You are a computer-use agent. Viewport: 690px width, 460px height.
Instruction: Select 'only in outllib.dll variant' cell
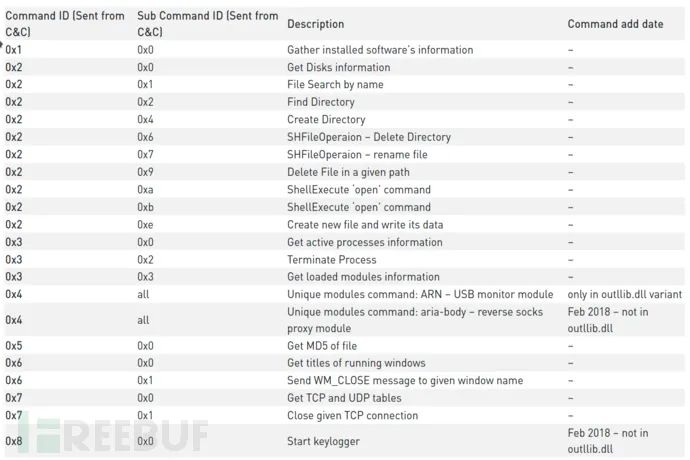coord(624,294)
